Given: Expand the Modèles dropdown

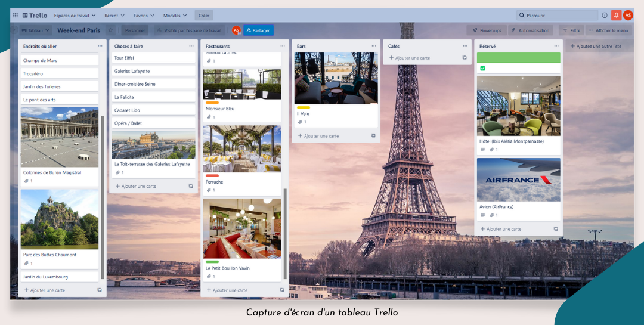Looking at the screenshot, I should click(175, 16).
